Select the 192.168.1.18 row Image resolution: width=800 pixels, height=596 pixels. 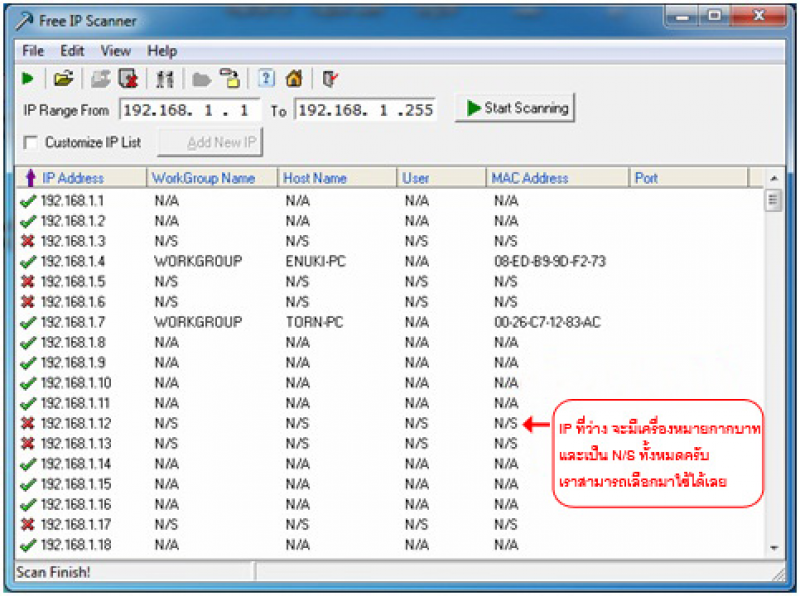click(x=390, y=544)
